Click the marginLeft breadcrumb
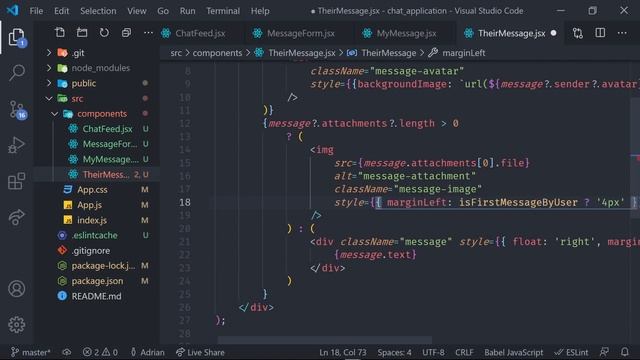 (x=463, y=53)
